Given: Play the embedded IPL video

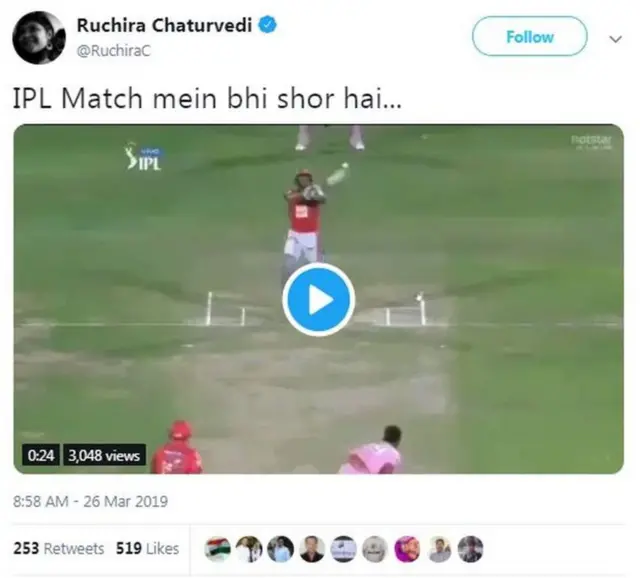Looking at the screenshot, I should point(318,300).
